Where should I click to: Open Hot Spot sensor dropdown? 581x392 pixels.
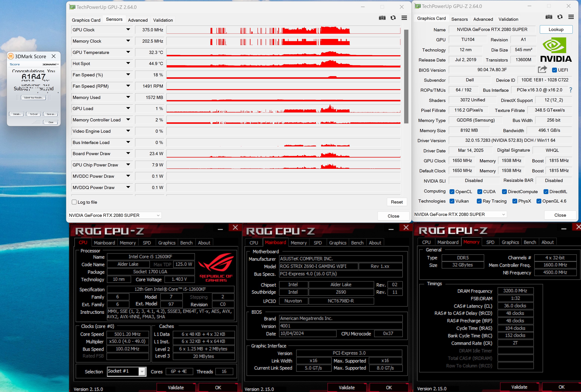(128, 63)
